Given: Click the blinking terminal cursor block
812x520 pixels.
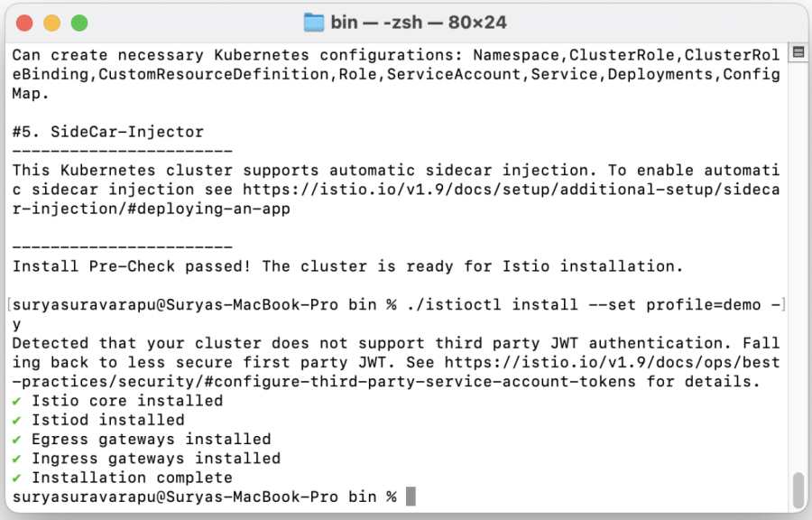Looking at the screenshot, I should 412,497.
